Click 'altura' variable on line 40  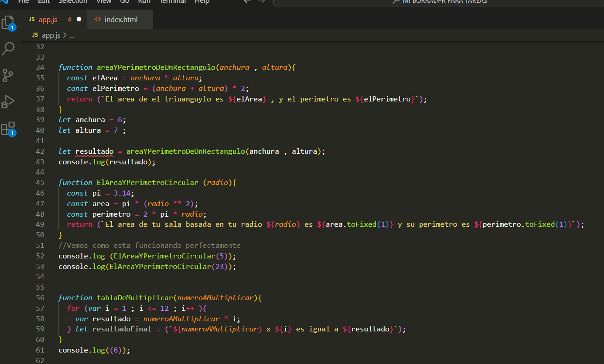tap(88, 130)
